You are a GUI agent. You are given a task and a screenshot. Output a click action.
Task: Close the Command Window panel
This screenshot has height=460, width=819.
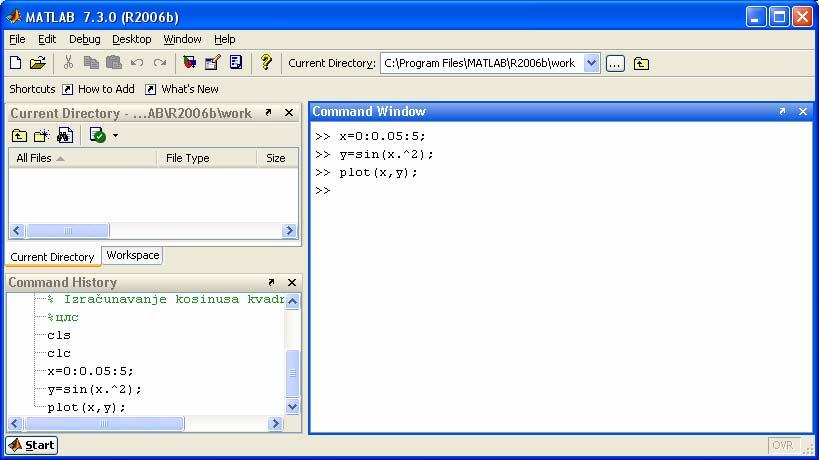click(x=803, y=112)
